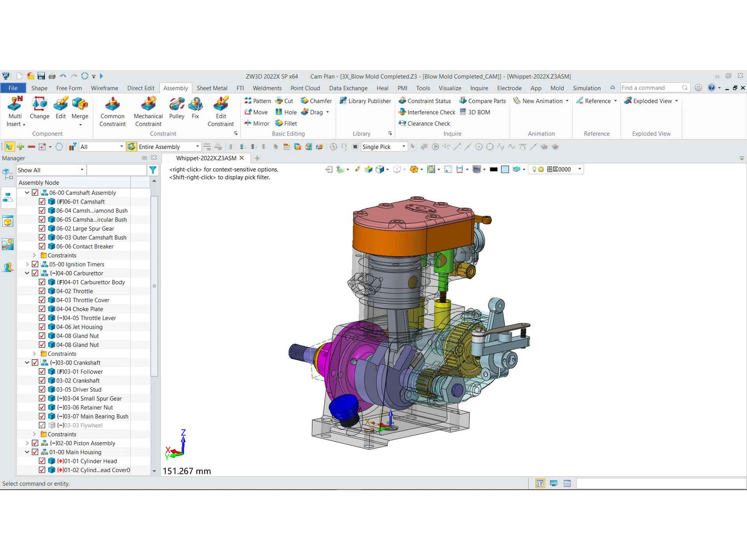Expand the 05-00 Ignition Timers node

[x=27, y=264]
